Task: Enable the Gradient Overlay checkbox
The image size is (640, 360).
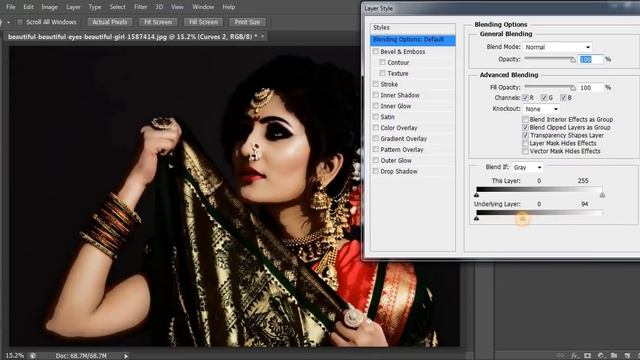Action: (x=376, y=139)
